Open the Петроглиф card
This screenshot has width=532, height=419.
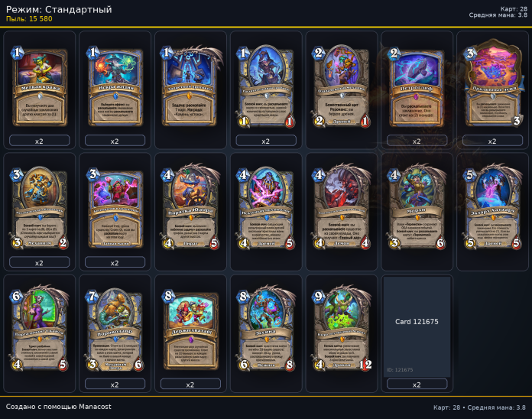tap(417, 86)
